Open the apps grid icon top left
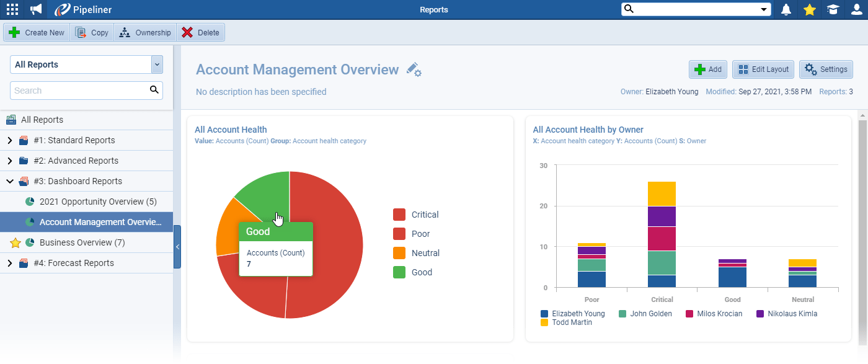Viewport: 868px width, 364px height. click(x=12, y=9)
